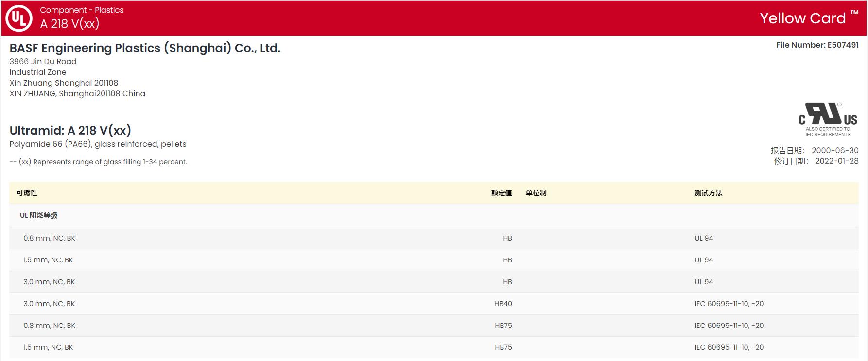This screenshot has width=868, height=361.
Task: Select the 'Xin Zhuang Shanghai 201108' line
Action: (64, 83)
